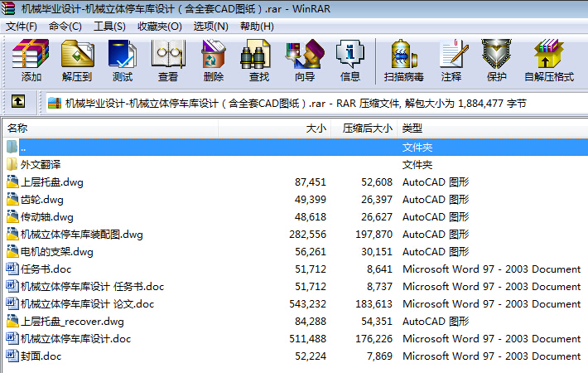Select 机械立体停车库设计.doc file
The width and height of the screenshot is (588, 373).
click(75, 338)
